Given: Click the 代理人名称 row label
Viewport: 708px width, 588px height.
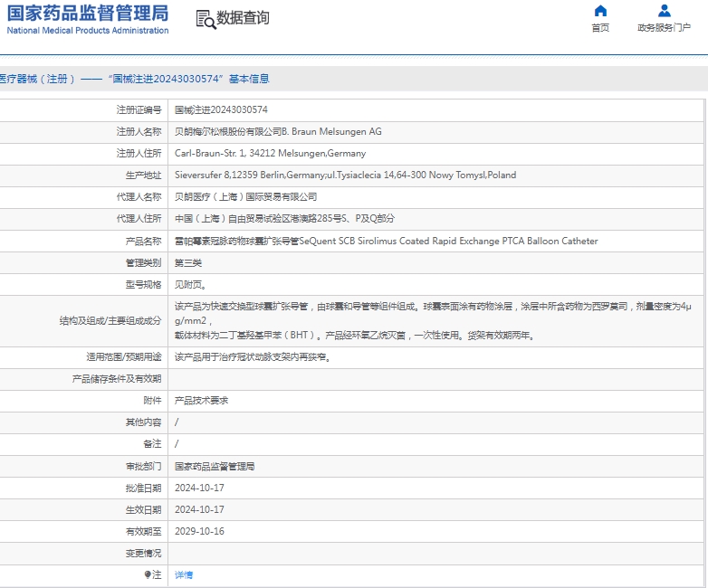Looking at the screenshot, I should 139,196.
